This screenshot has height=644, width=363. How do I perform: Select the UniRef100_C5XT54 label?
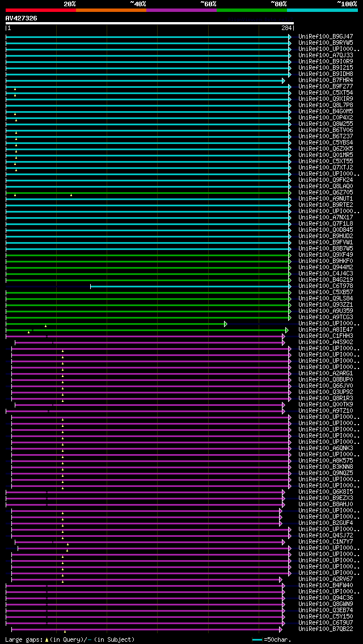pos(326,93)
